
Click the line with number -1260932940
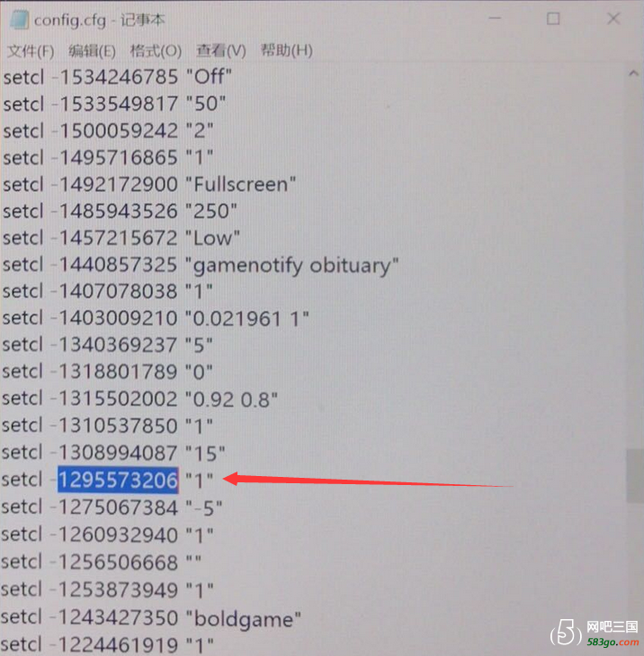(107, 535)
